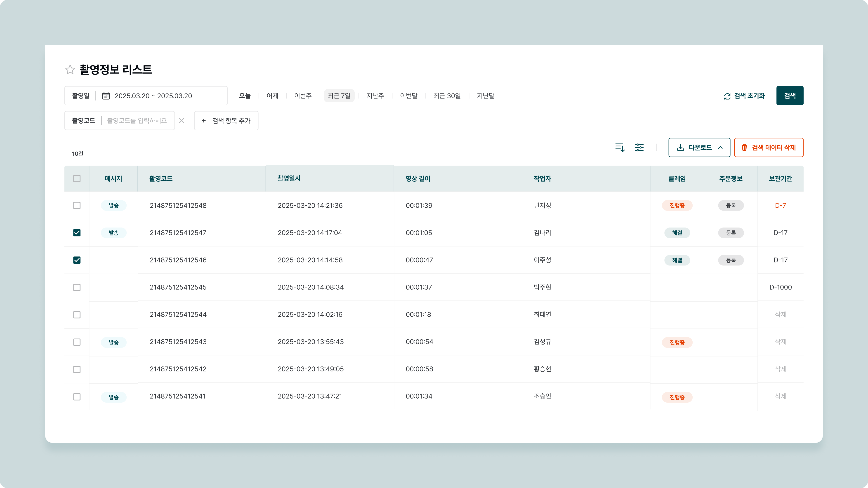868x488 pixels.
Task: Toggle the select-all header checkbox
Action: pyautogui.click(x=77, y=178)
